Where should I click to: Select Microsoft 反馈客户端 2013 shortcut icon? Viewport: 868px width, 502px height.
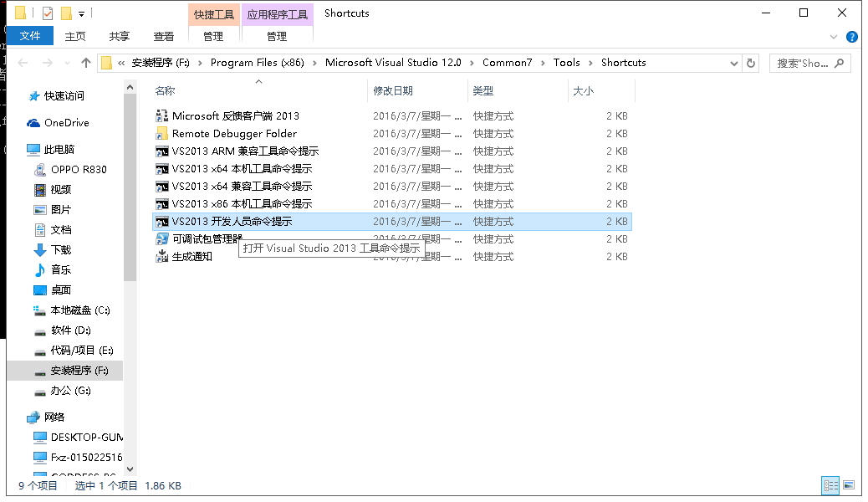coord(161,115)
